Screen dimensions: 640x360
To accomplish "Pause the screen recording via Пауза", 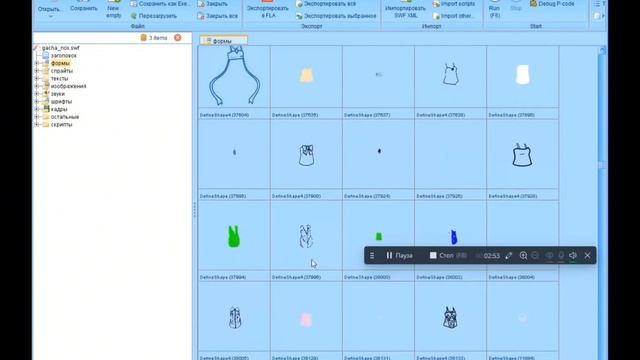I will tap(399, 256).
